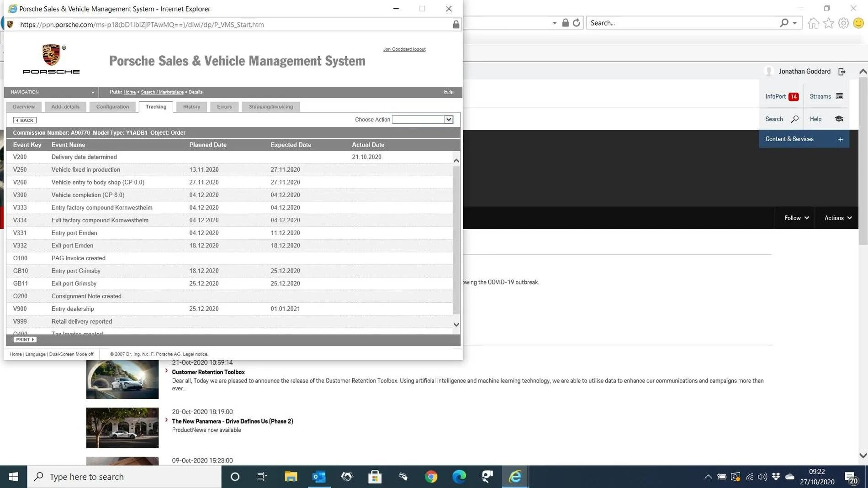
Task: Click the browser Search... input field
Action: [x=683, y=23]
